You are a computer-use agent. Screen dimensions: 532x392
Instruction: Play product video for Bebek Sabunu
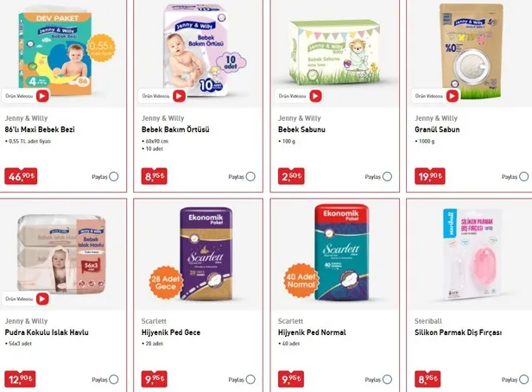pyautogui.click(x=315, y=96)
